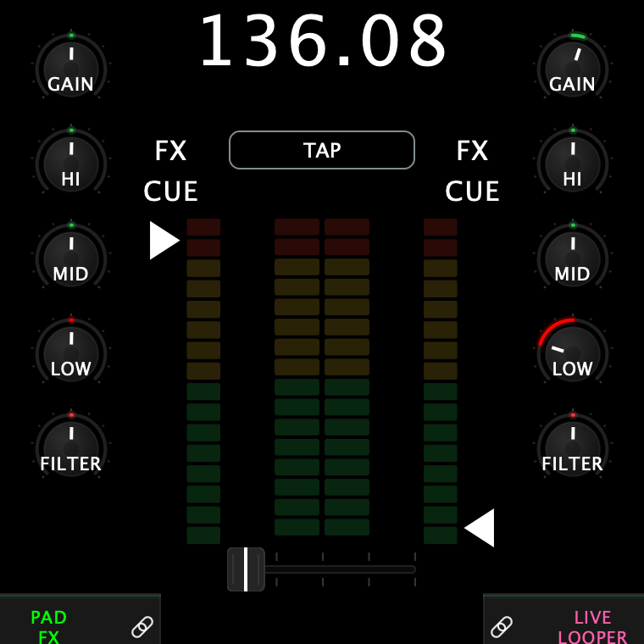Enable right deck CUE monitoring

(472, 192)
